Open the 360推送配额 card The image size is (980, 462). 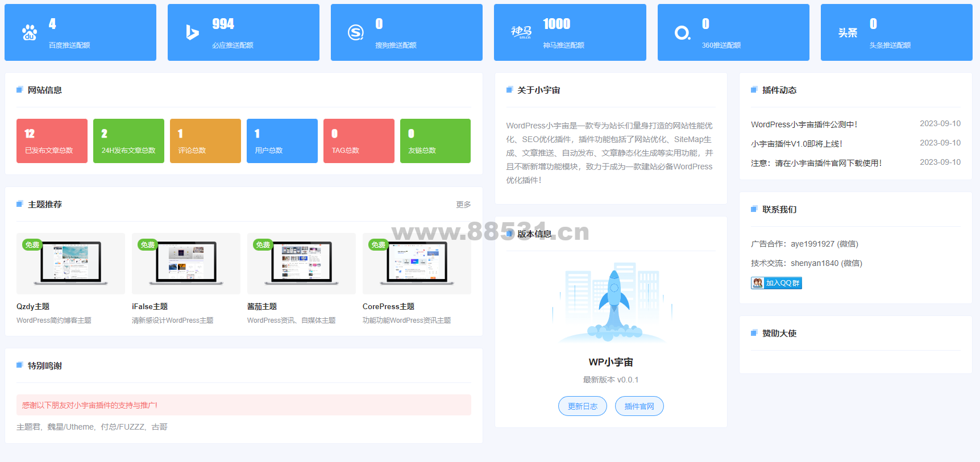[733, 32]
